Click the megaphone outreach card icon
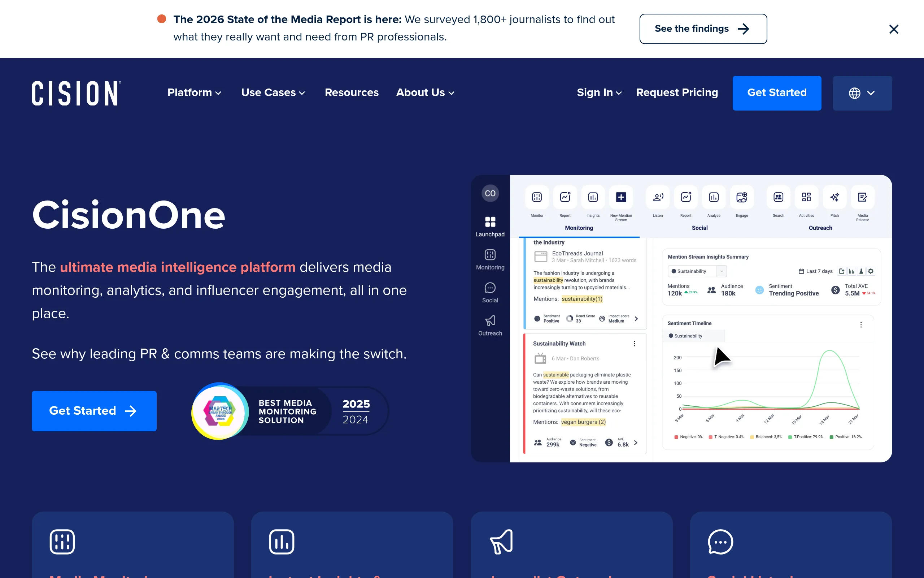Viewport: 924px width, 578px height. click(x=501, y=542)
